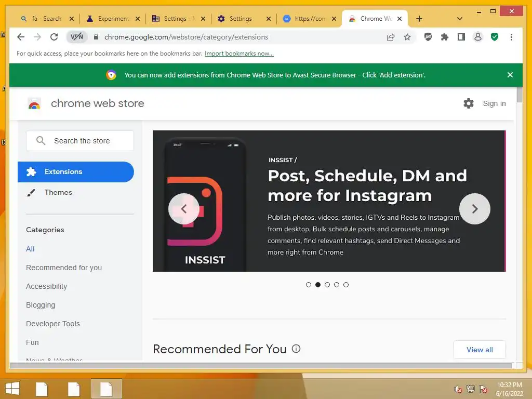Select the Developer Tools category
This screenshot has width=532, height=399.
coord(53,324)
